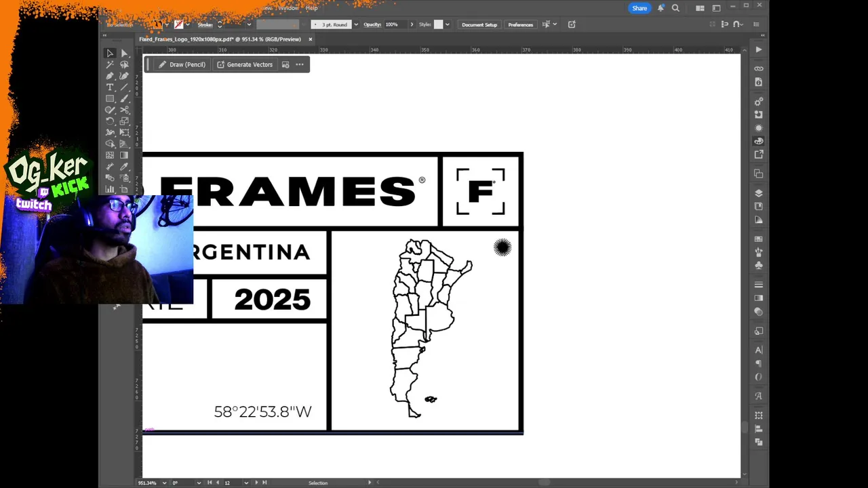Screen dimensions: 868x488
Task: Select the Type tool
Action: [110, 87]
